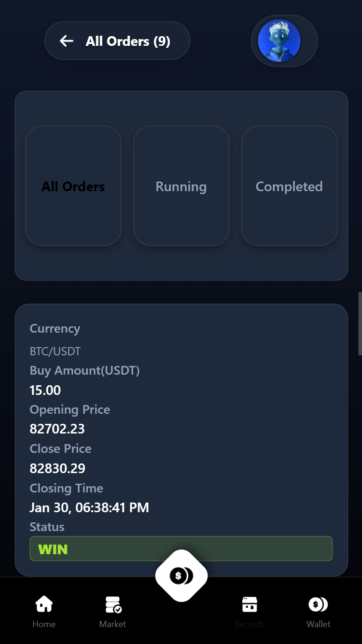Viewport: 362px width, 644px height.
Task: Click the Wallet coins icon
Action: (318, 604)
